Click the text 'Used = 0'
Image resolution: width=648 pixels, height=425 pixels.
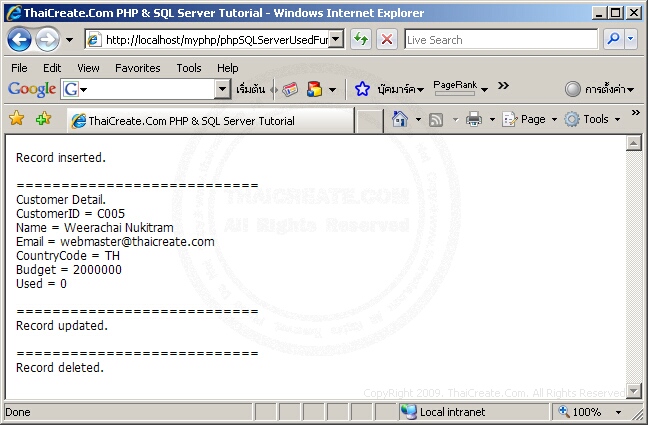click(41, 284)
